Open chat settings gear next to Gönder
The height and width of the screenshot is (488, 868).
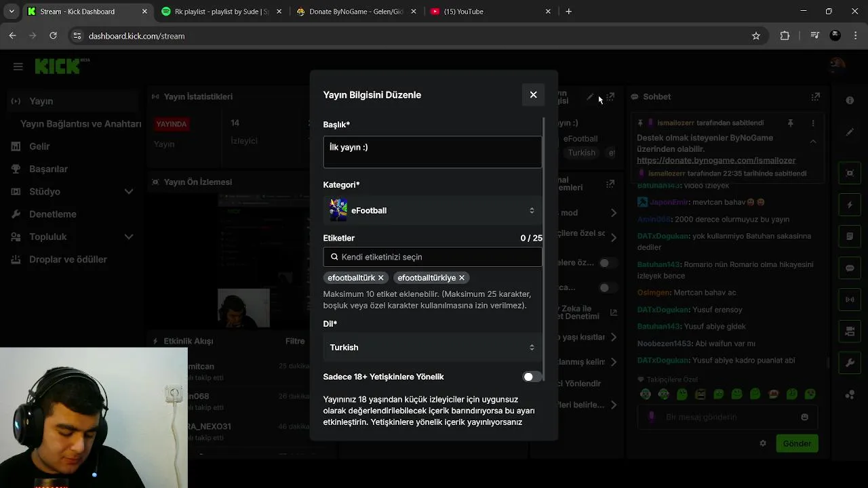tap(763, 443)
